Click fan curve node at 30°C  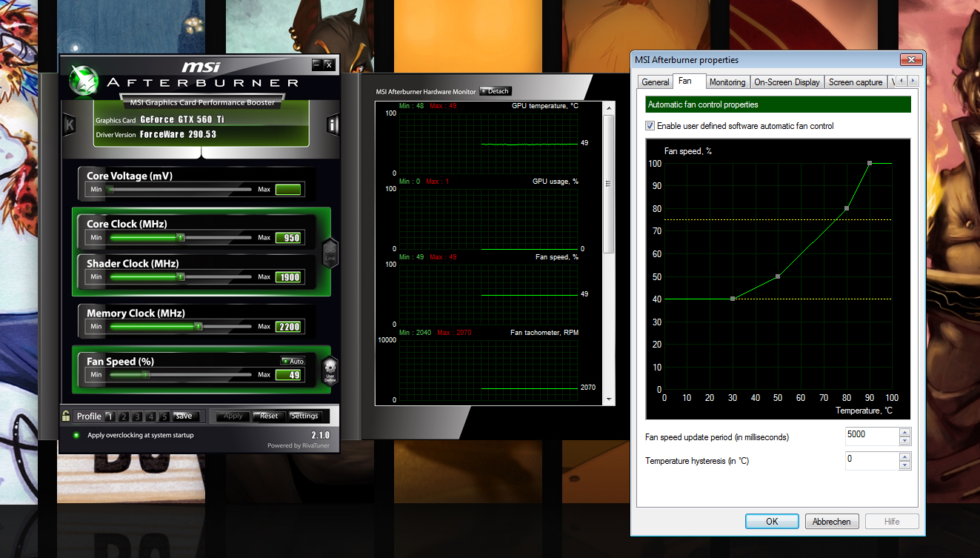point(733,299)
